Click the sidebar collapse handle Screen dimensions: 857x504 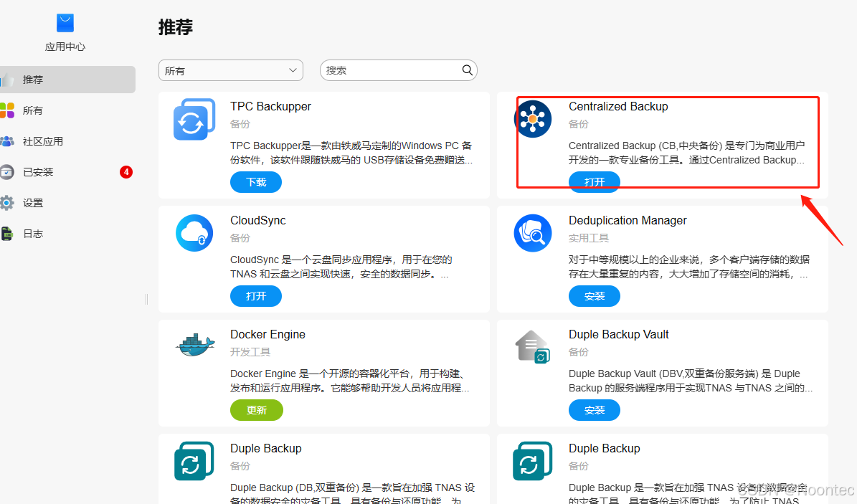point(146,299)
